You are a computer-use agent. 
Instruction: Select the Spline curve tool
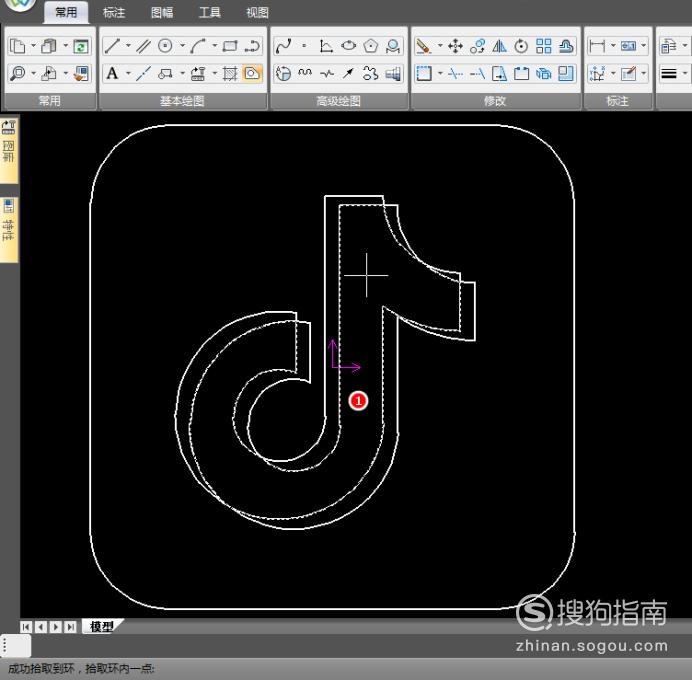tap(283, 46)
